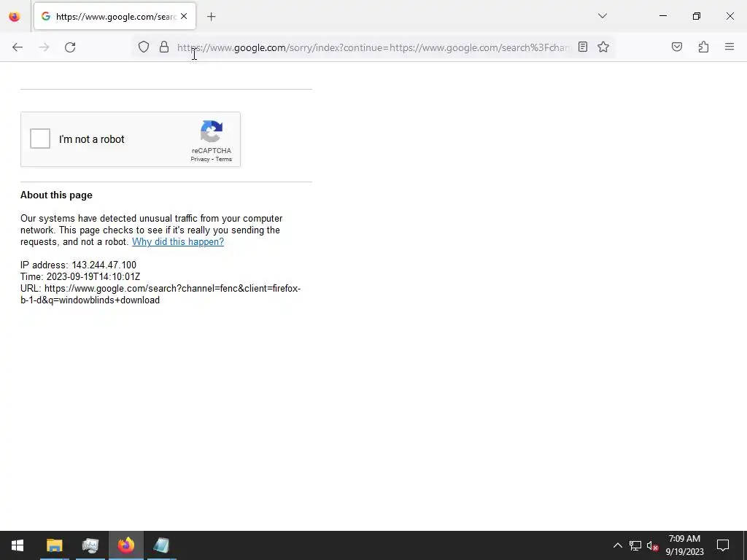Open the Why did this happen? link
Screen dimensions: 747x560
(x=178, y=241)
